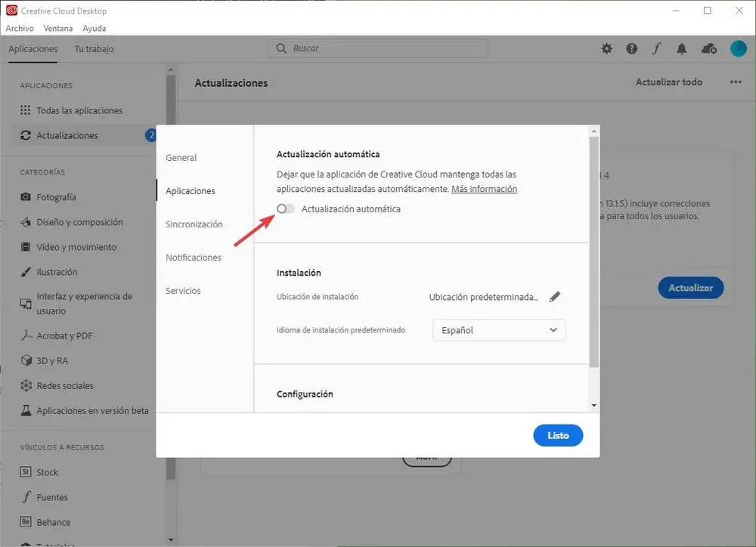Click the Actualizaciones refresh arrows icon

click(26, 135)
